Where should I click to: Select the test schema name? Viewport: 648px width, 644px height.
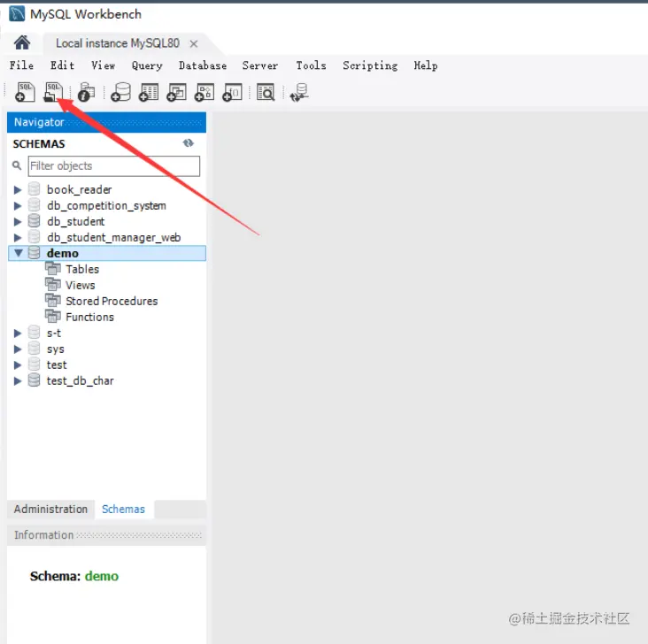click(57, 364)
